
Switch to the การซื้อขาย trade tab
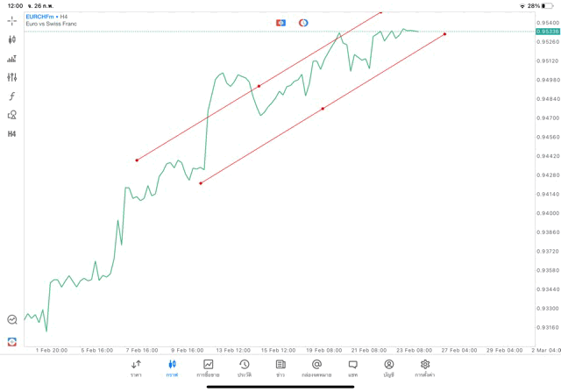(x=208, y=368)
